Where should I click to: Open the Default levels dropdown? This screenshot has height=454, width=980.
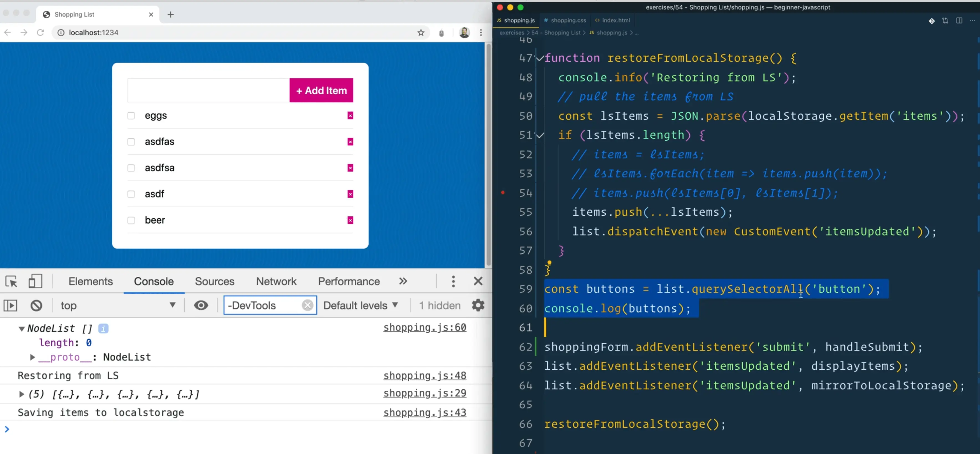click(360, 306)
